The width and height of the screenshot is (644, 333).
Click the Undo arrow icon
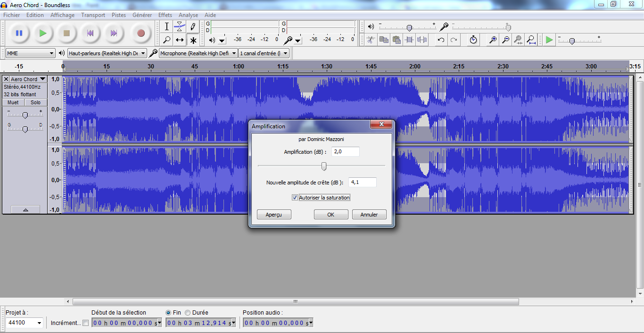coord(441,40)
